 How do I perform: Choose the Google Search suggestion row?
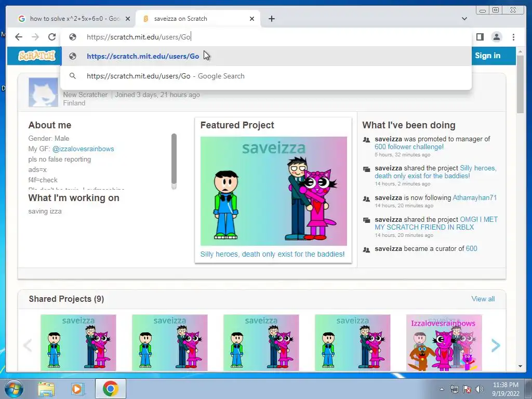[x=266, y=76]
